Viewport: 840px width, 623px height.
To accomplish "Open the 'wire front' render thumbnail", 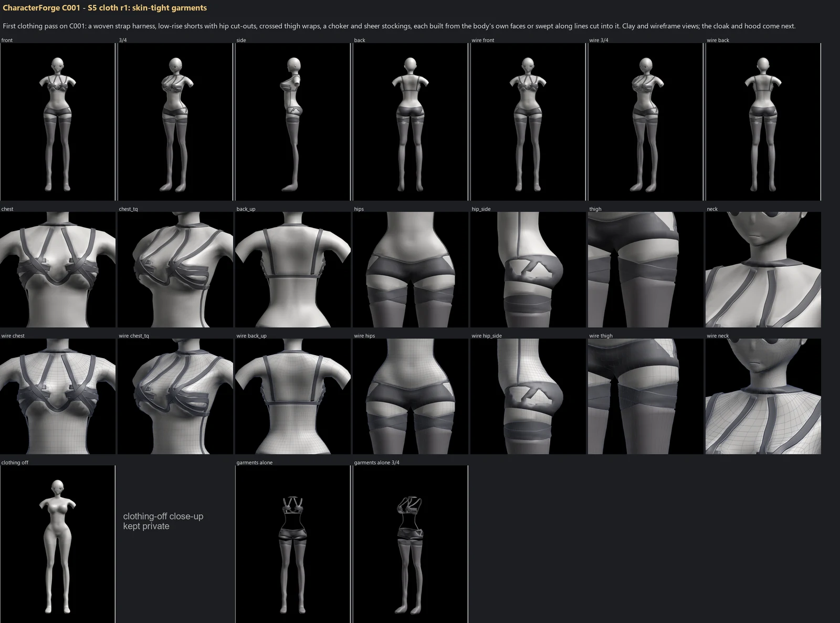I will 528,122.
